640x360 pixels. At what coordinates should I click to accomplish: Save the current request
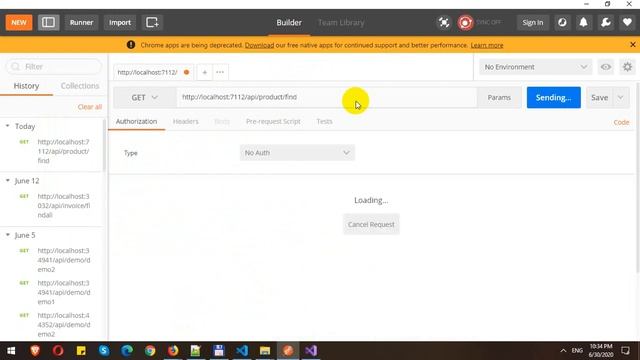click(600, 98)
